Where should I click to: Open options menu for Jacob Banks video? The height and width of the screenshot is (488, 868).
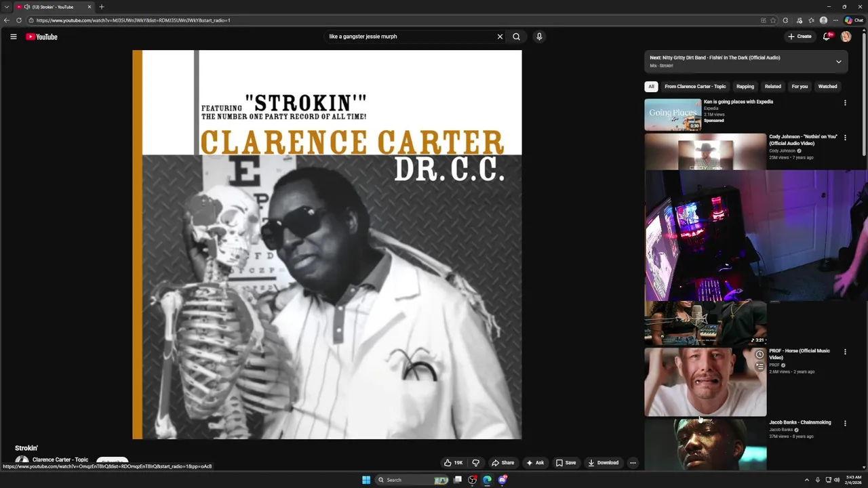coord(845,424)
